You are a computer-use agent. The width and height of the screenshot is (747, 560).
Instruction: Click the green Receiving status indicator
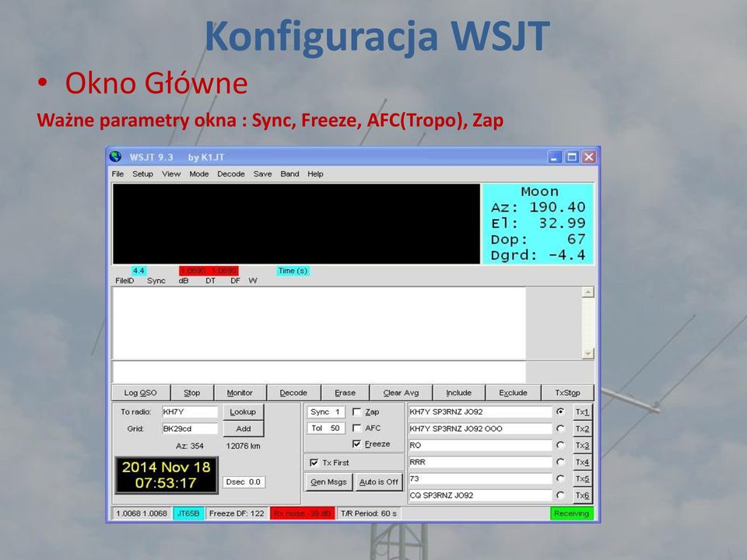click(572, 513)
